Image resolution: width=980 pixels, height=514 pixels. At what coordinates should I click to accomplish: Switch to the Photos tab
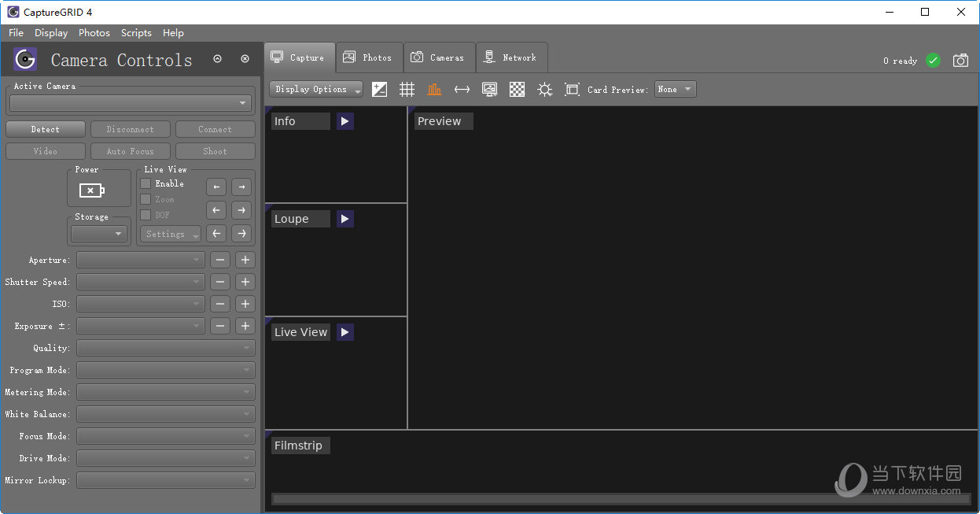pyautogui.click(x=369, y=57)
